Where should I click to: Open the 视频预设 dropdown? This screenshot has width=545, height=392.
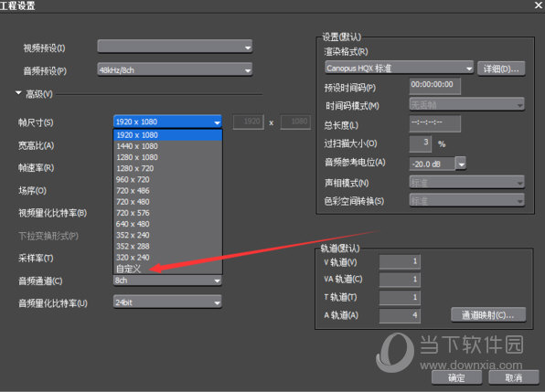pyautogui.click(x=175, y=47)
